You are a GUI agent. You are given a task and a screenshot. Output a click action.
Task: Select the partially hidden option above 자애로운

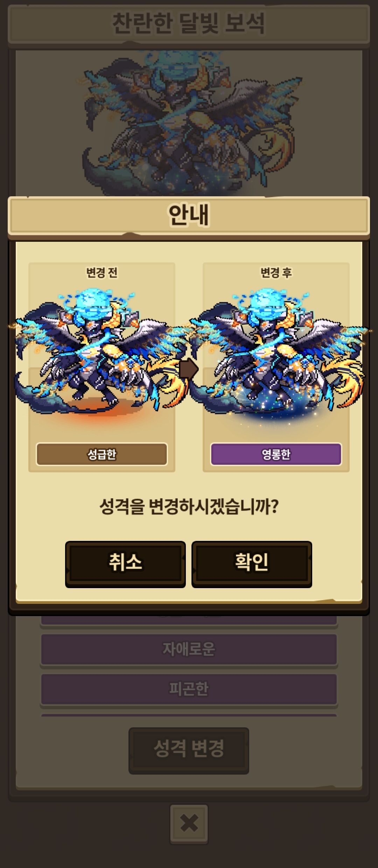pos(189,621)
